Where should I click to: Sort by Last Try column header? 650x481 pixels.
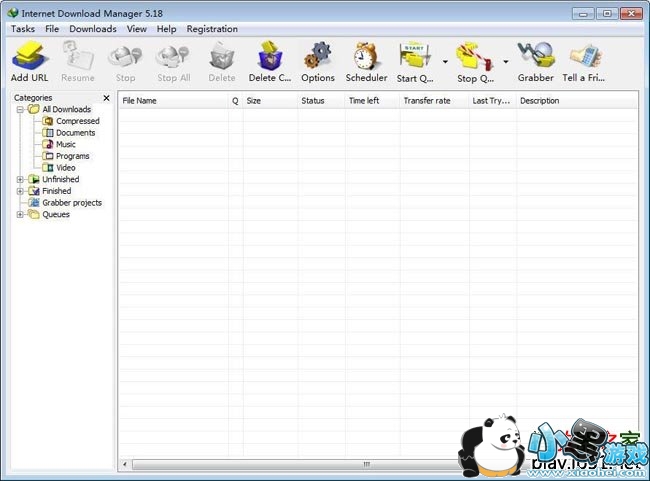tap(493, 101)
